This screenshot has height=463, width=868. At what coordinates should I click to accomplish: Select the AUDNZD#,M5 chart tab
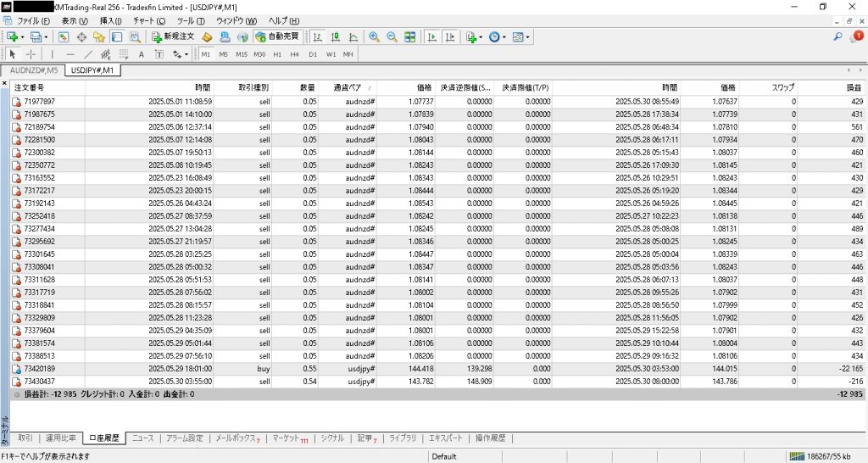click(x=34, y=70)
